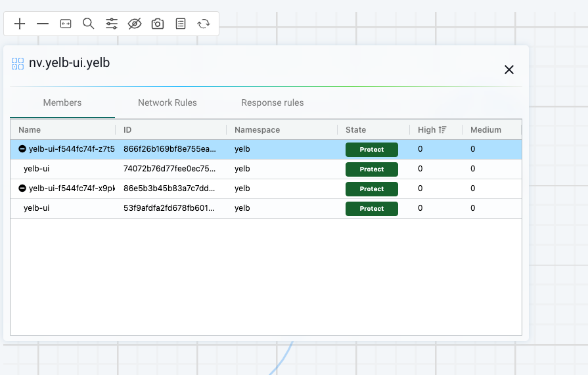
Task: Click yelb namespace in the 86e5b3b45b row
Action: tap(242, 188)
